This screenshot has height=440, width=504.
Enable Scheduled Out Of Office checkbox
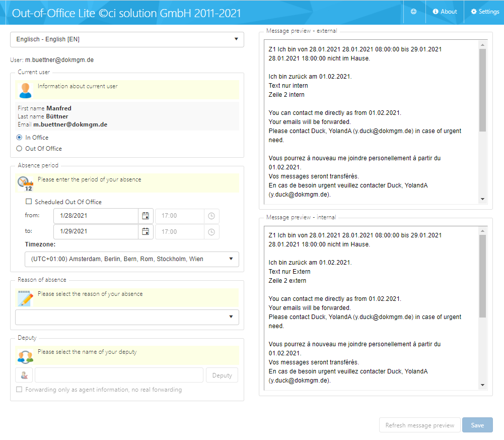[x=29, y=202]
